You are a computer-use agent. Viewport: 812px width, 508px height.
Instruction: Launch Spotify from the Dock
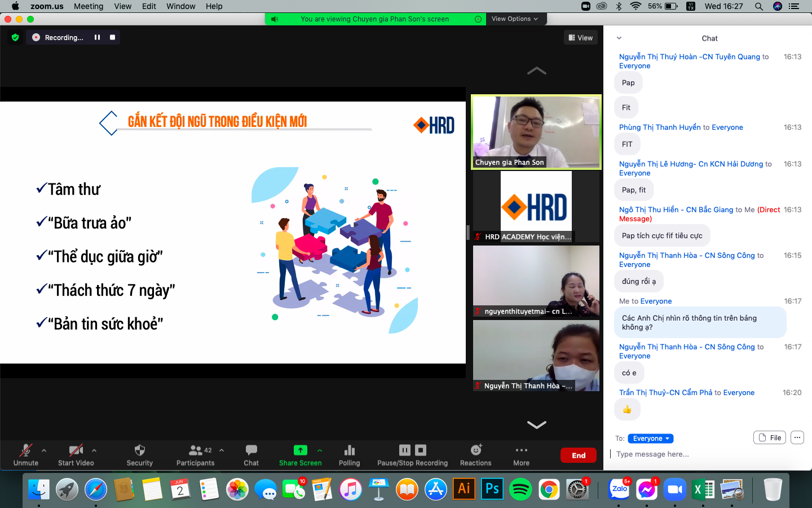coord(520,489)
